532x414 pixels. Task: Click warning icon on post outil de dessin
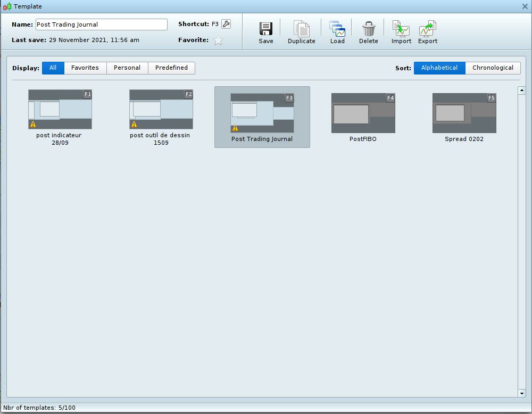[134, 124]
